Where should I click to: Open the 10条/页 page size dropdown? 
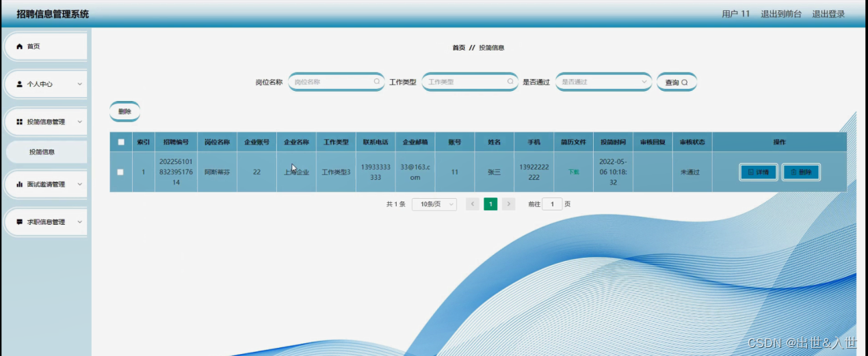click(434, 204)
